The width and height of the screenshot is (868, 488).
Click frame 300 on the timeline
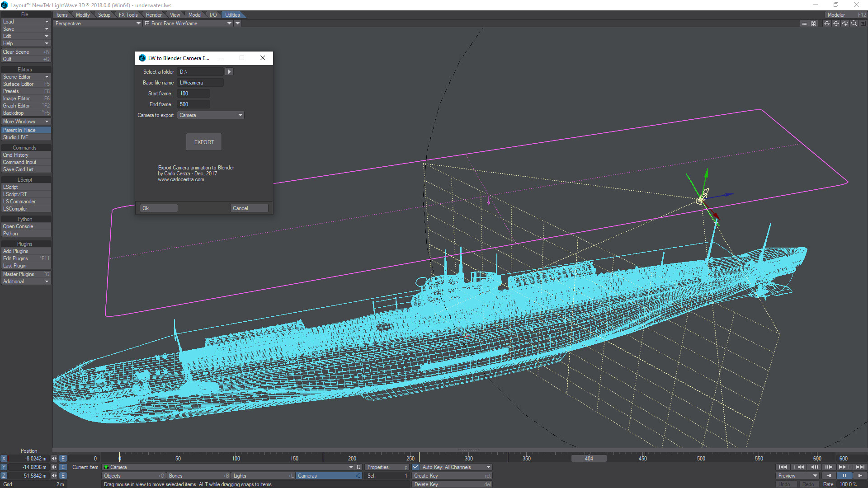point(469,459)
